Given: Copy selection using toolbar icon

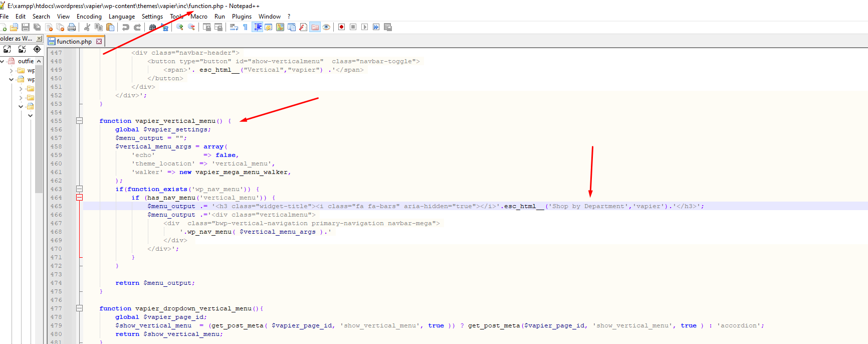Looking at the screenshot, I should point(99,27).
